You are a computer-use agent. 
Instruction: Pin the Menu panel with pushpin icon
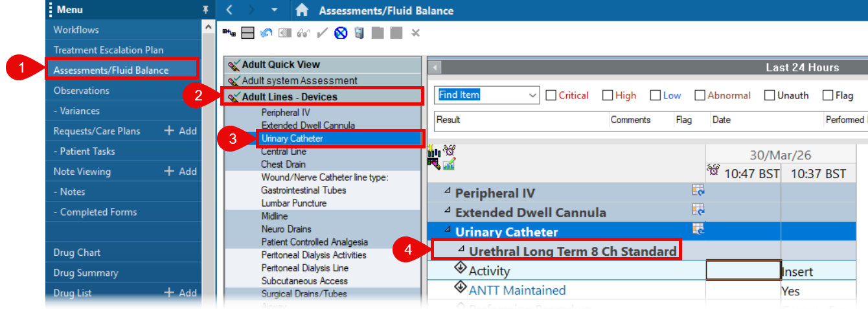[206, 10]
